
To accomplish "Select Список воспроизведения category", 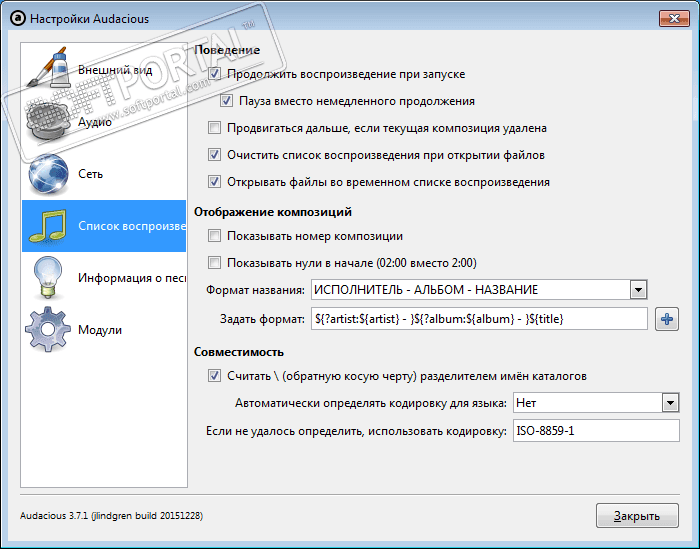I will point(104,226).
